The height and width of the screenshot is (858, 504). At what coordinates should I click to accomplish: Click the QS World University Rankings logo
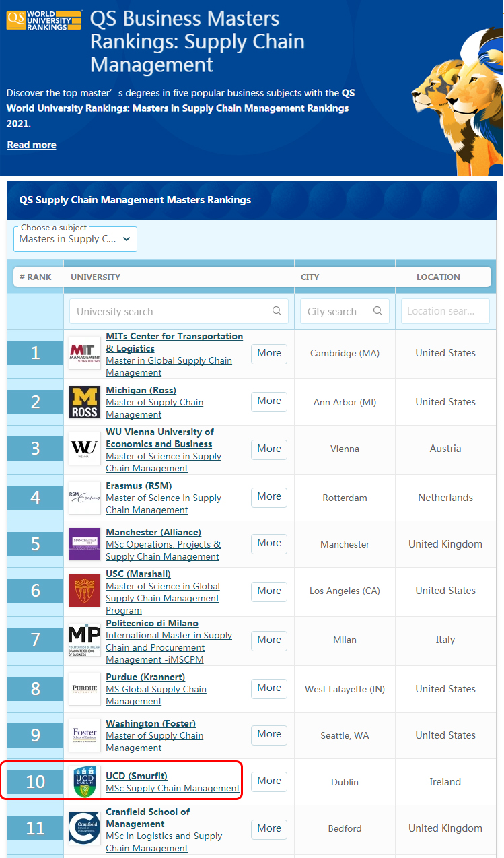coord(43,20)
